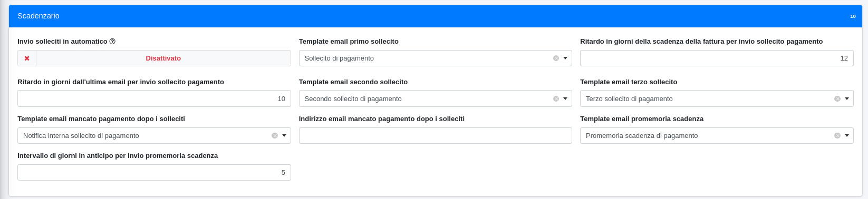868x199 pixels.
Task: Focus the promemoria advance days field showing 5
Action: pos(154,173)
